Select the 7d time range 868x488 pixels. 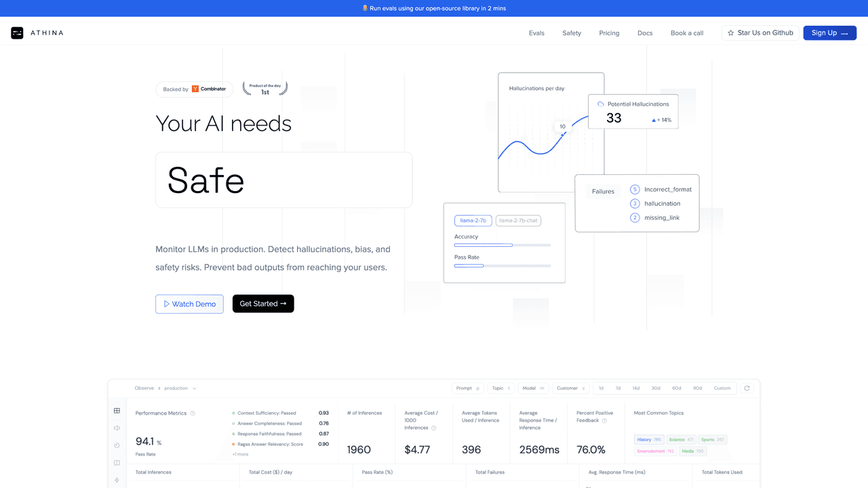point(618,388)
